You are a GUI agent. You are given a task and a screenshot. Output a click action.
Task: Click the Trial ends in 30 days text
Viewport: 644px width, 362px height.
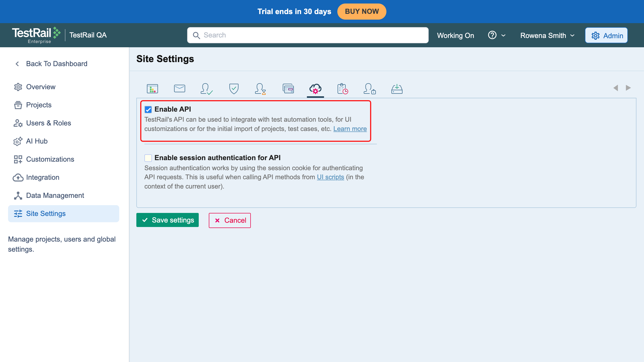[x=294, y=12]
